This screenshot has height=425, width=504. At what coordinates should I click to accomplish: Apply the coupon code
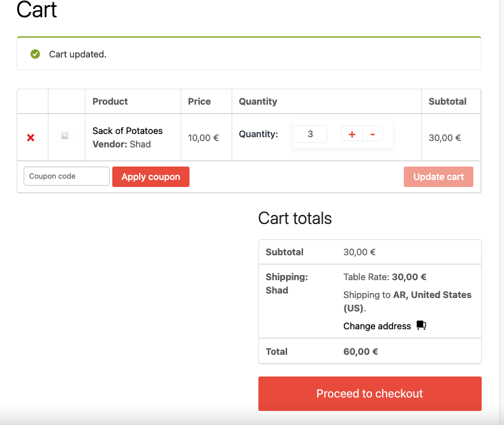[151, 177]
